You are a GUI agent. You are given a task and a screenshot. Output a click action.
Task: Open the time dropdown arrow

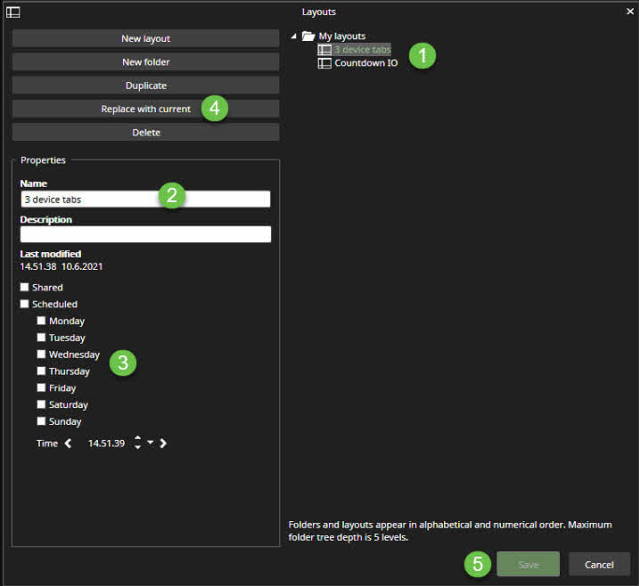tap(150, 442)
